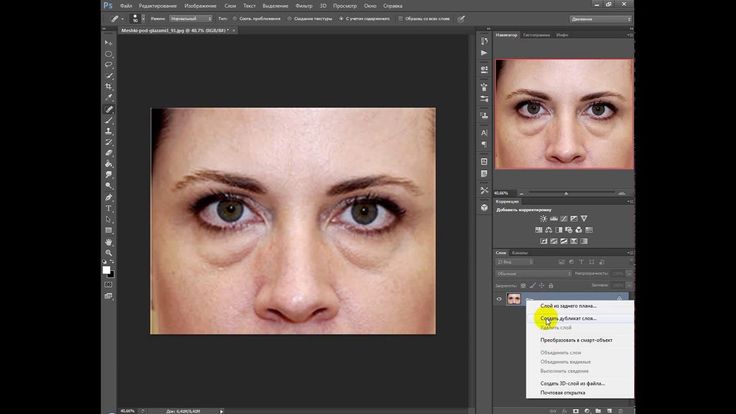Click the pressure-for-size icon in options bar
Viewport: 736px width, 414px height.
point(461,19)
